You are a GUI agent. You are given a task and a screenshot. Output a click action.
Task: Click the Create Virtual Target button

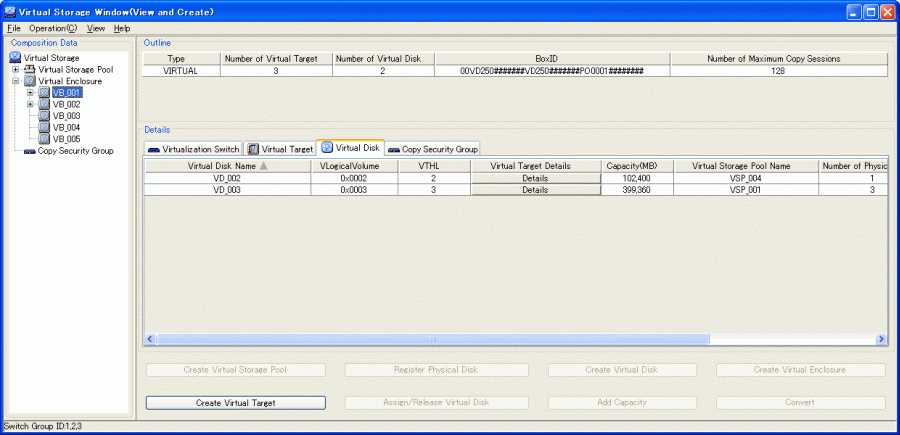[x=236, y=403]
